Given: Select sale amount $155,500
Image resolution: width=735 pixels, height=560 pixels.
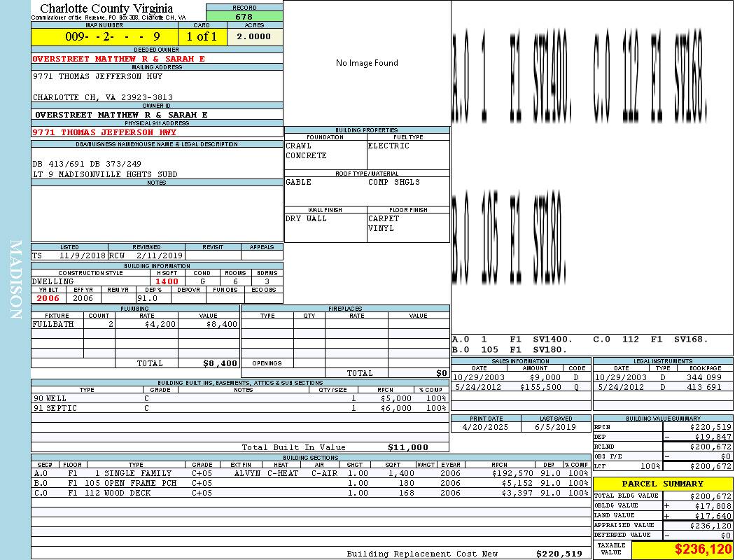Looking at the screenshot, I should pyautogui.click(x=540, y=387).
